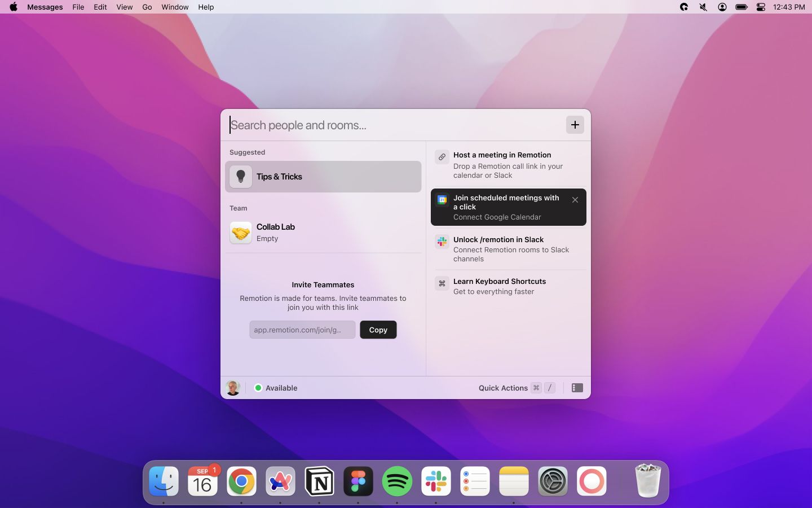Screen dimensions: 812x508
Task: Click the battery icon in menu bar
Action: pos(742,7)
